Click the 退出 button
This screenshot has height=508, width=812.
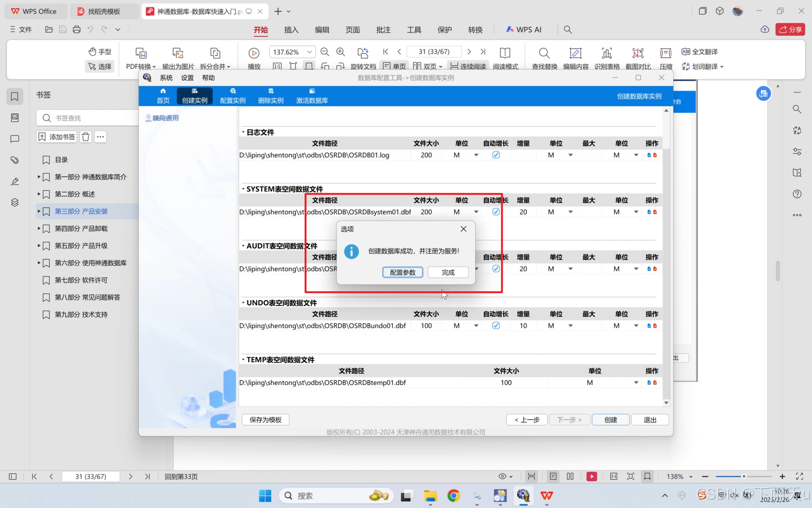coord(650,420)
